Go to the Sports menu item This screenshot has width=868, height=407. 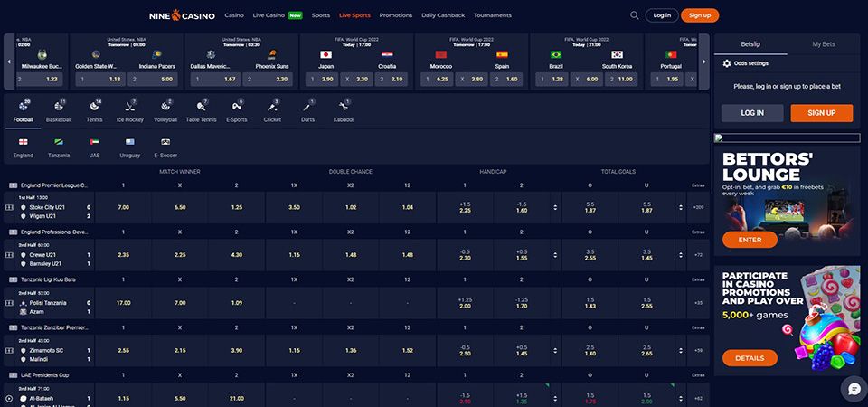(x=320, y=15)
